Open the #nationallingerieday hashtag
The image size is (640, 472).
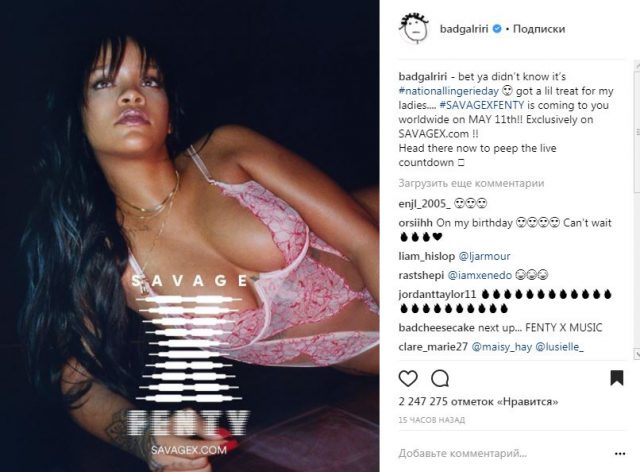[x=449, y=91]
